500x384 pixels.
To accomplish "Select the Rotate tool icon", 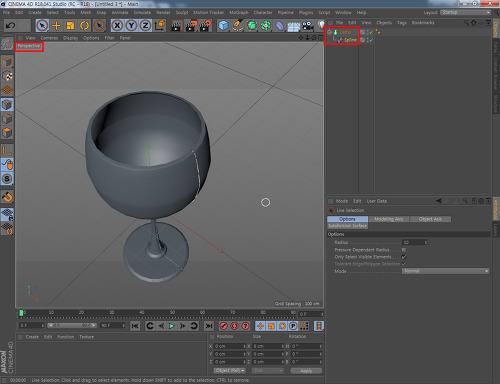I will (x=84, y=25).
